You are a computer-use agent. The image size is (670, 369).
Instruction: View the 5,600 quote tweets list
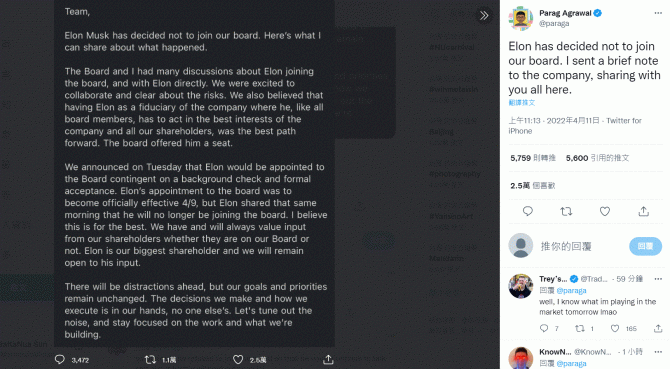597,158
